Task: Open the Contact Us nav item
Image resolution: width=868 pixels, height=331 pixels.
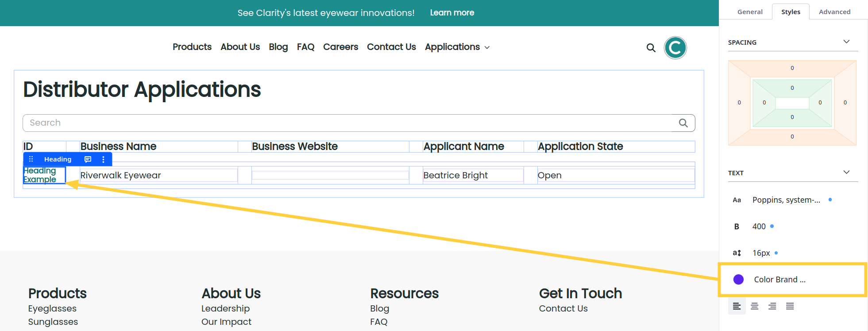Action: point(391,47)
